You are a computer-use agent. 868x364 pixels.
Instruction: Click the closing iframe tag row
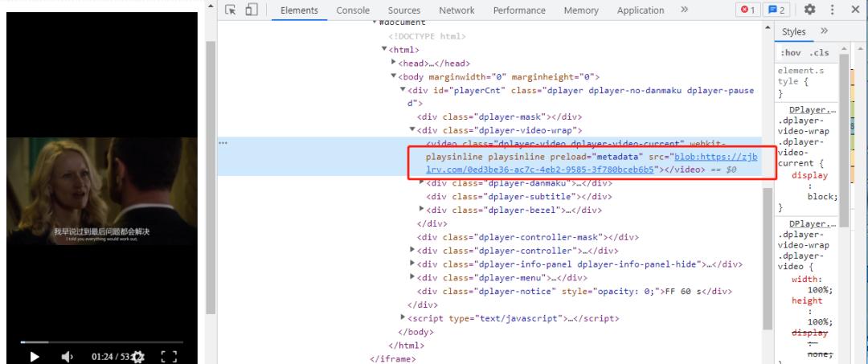coord(392,359)
